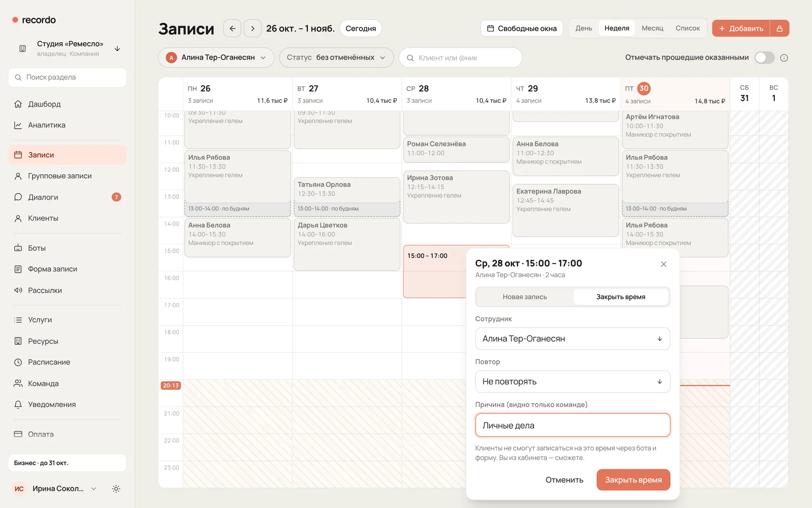Select the Закрыть время segment
Viewport: 812px width, 508px height.
pos(621,297)
